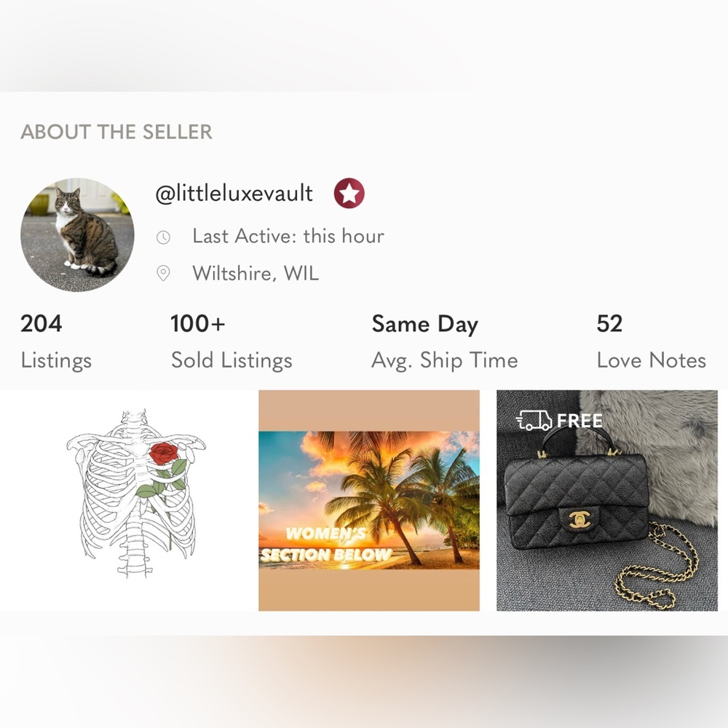728x728 pixels.
Task: View the seller's Love Notes
Action: click(651, 360)
